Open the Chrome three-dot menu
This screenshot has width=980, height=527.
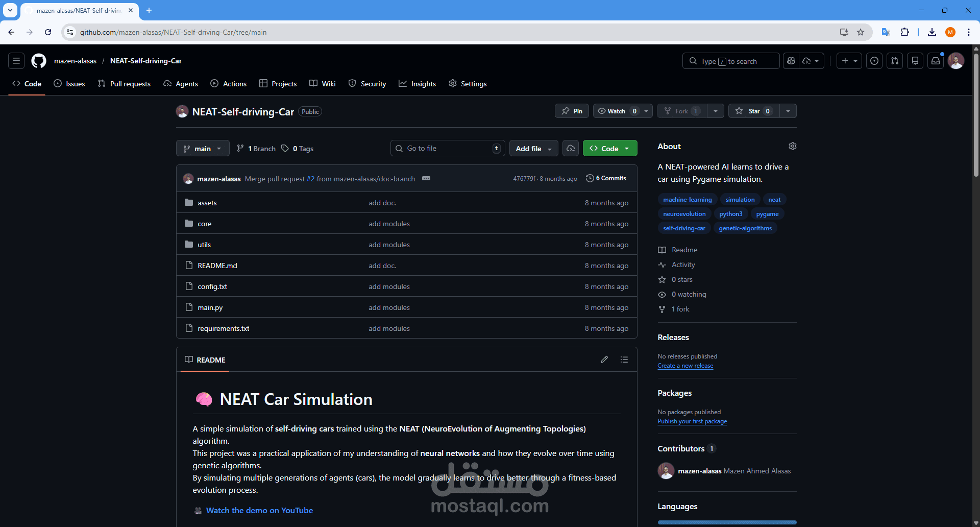pos(969,32)
